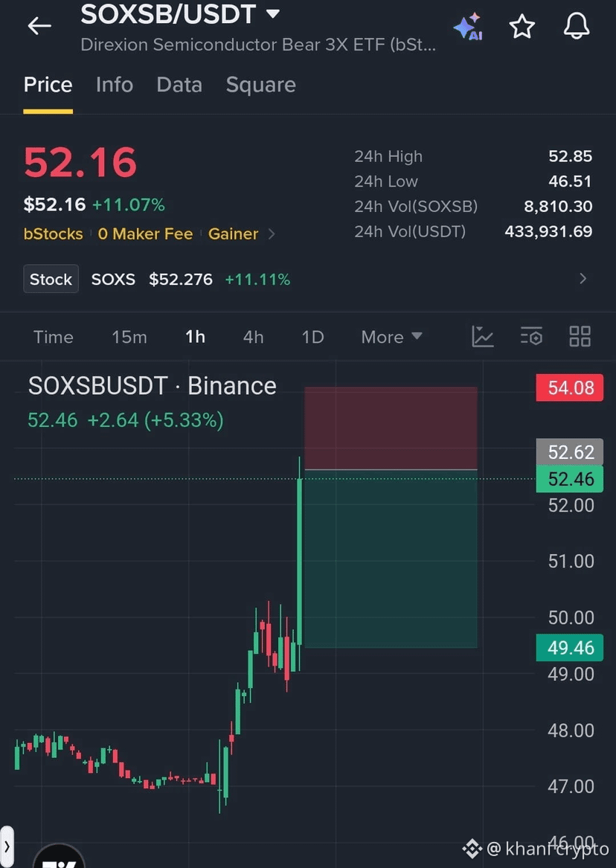
Task: Open the chart indicators line icon
Action: [x=483, y=337]
